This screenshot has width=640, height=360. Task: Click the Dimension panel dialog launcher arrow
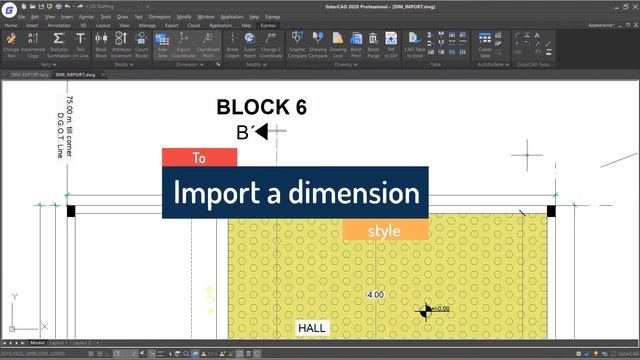pyautogui.click(x=218, y=64)
